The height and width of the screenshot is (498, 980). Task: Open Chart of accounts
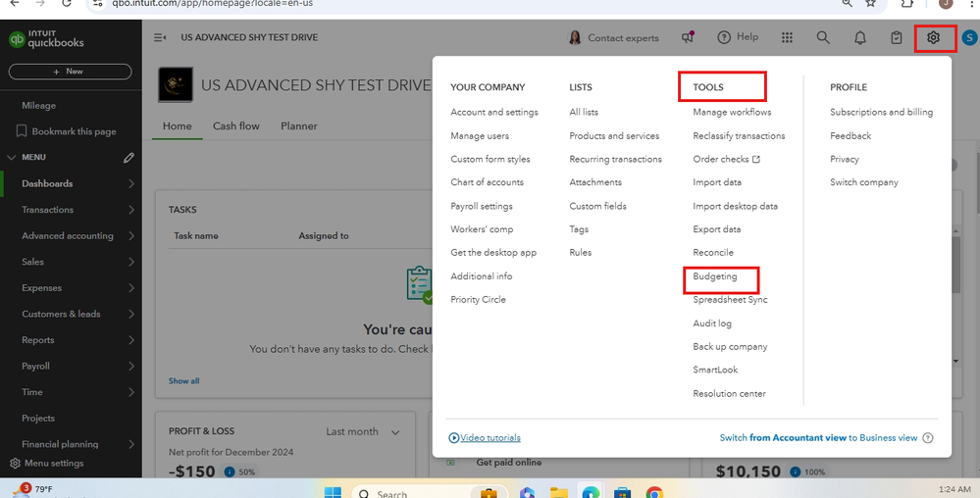487,182
